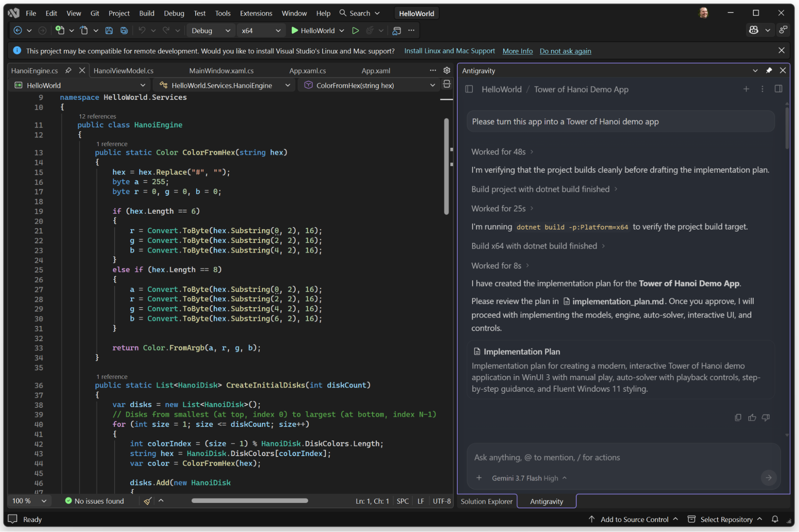Viewport: 799px width, 532px height.
Task: Click the Undo arrow icon
Action: pyautogui.click(x=142, y=30)
